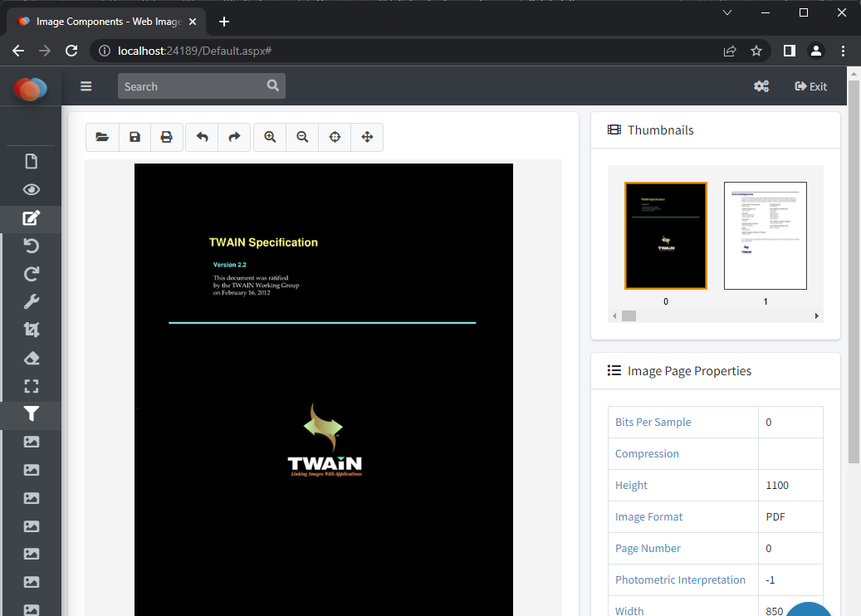
Task: Open a new browser tab
Action: tap(224, 22)
